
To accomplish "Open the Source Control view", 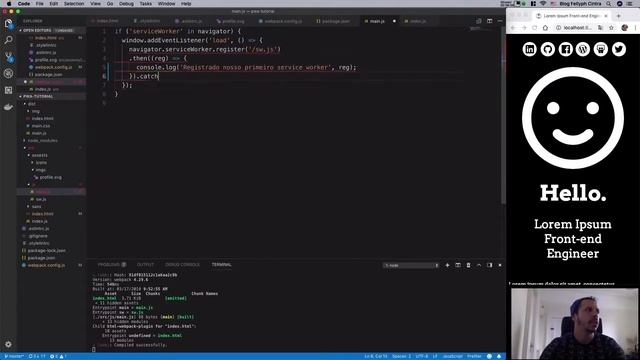I will click(x=8, y=57).
